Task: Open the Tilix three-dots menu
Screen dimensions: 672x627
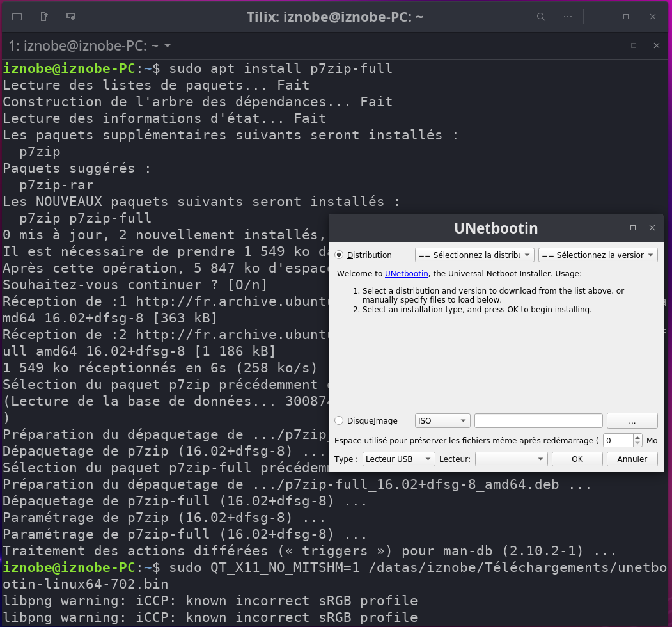Action: pos(567,17)
